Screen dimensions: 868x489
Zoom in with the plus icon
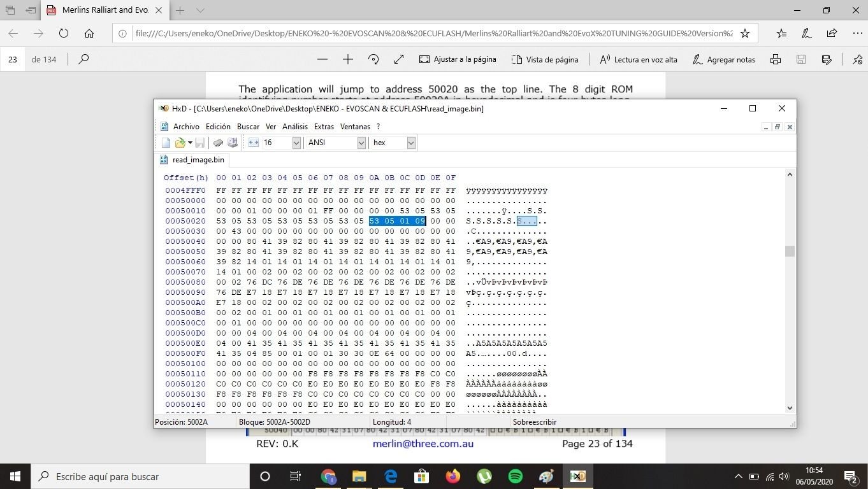coord(347,59)
